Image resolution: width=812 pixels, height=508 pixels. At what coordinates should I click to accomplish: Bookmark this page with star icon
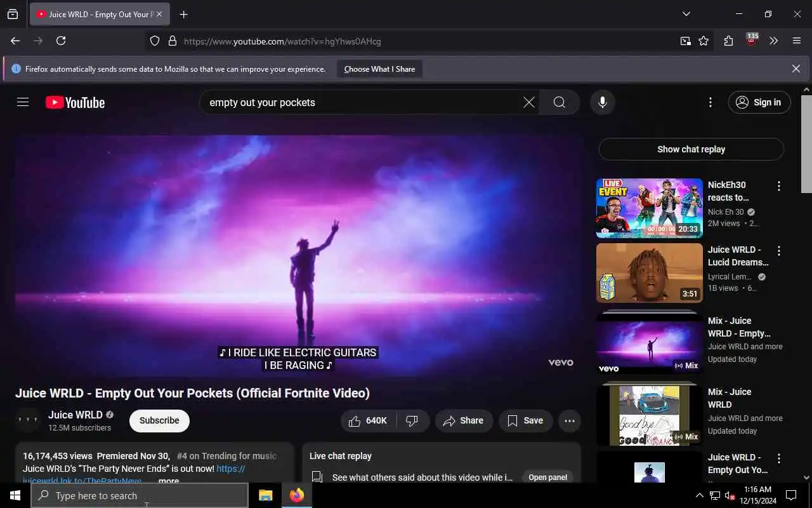704,41
